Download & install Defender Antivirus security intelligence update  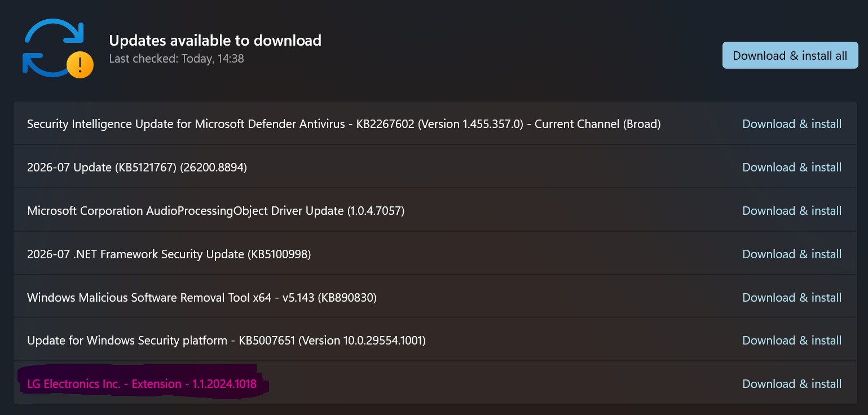[792, 123]
